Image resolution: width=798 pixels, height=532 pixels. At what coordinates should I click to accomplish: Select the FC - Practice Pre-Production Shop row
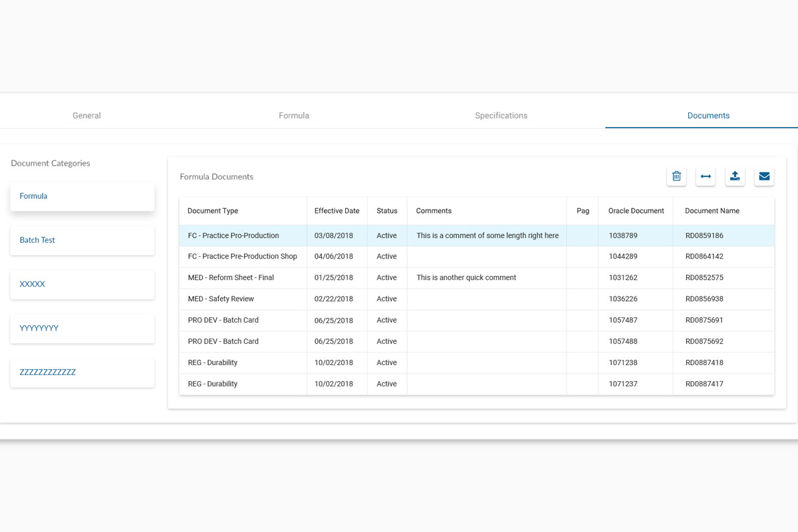point(477,257)
